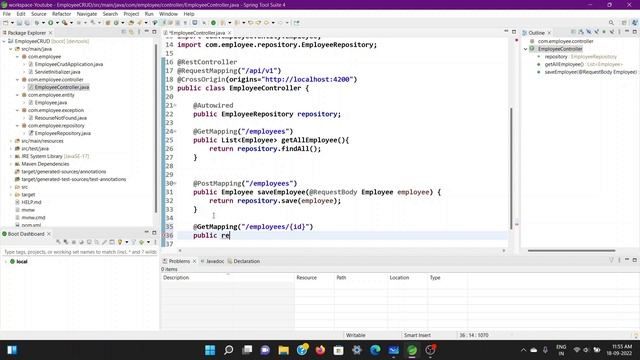Collapse the EmployeeCRUD project node
Image resolution: width=640 pixels, height=360 pixels.
click(4, 41)
